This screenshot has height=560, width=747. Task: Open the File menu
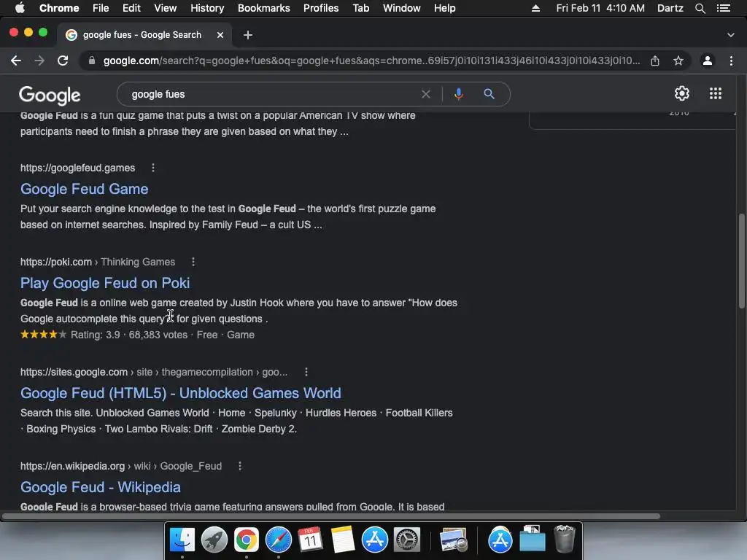click(101, 8)
